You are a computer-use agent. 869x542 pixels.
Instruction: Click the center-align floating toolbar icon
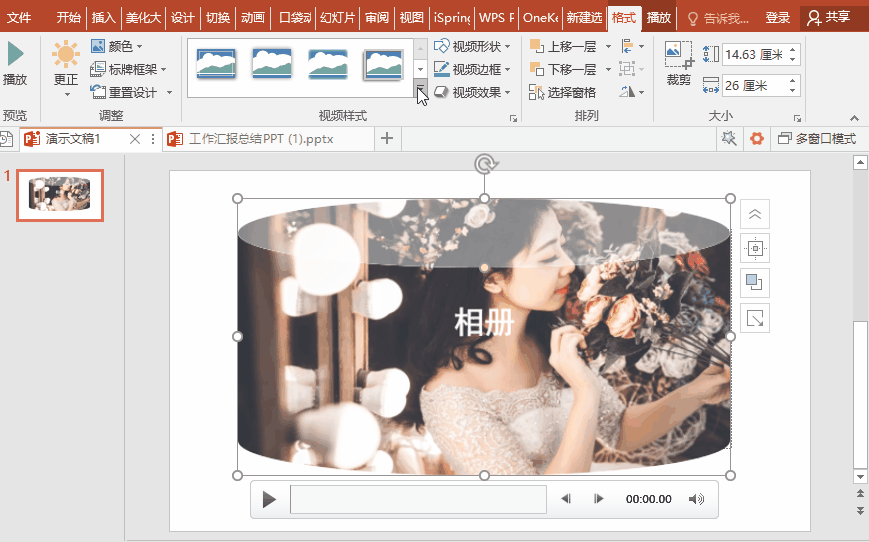pyautogui.click(x=755, y=249)
